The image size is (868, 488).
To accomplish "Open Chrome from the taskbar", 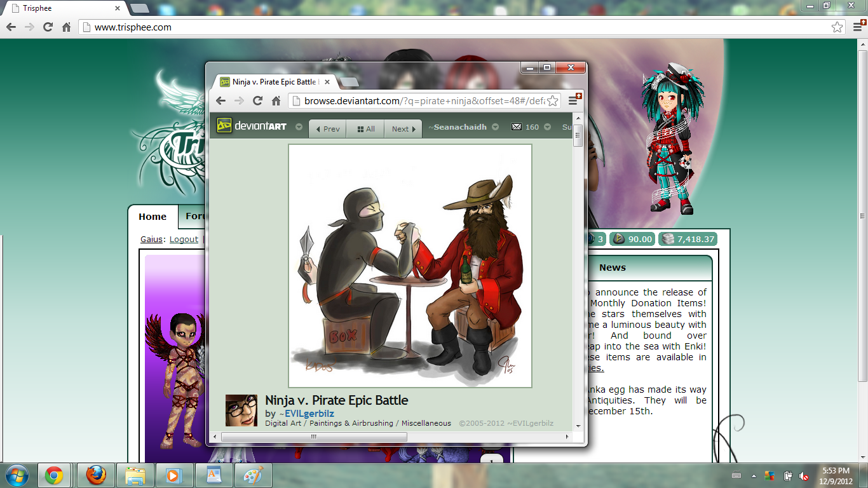I will [54, 475].
